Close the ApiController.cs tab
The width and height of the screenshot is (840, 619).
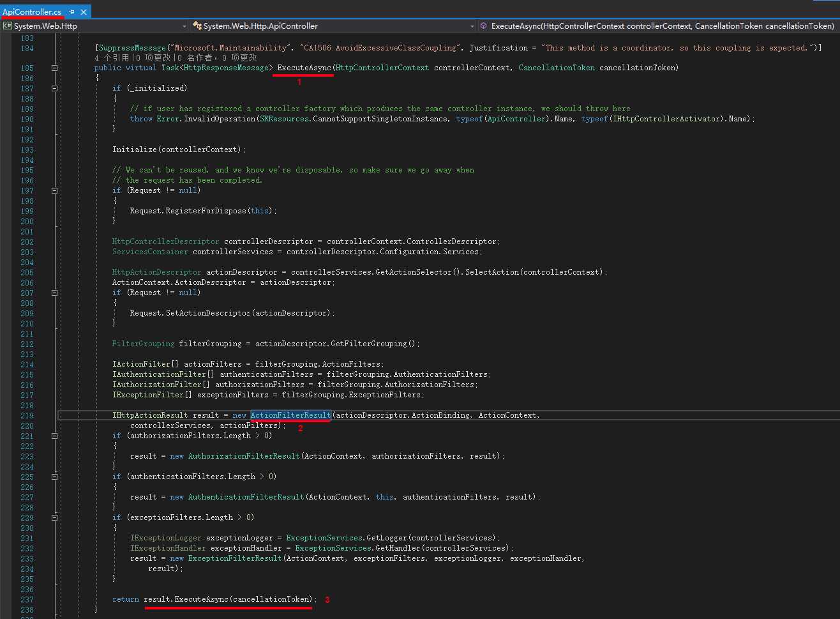tap(84, 12)
